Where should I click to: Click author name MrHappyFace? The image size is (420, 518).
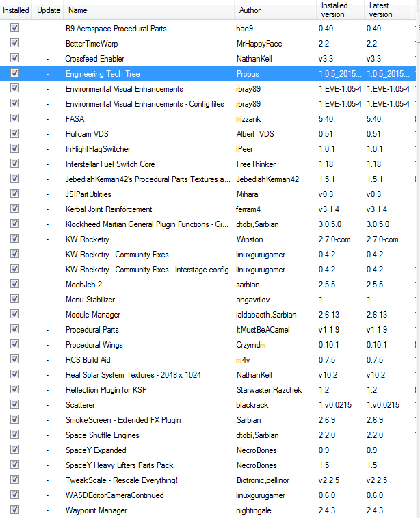(259, 44)
